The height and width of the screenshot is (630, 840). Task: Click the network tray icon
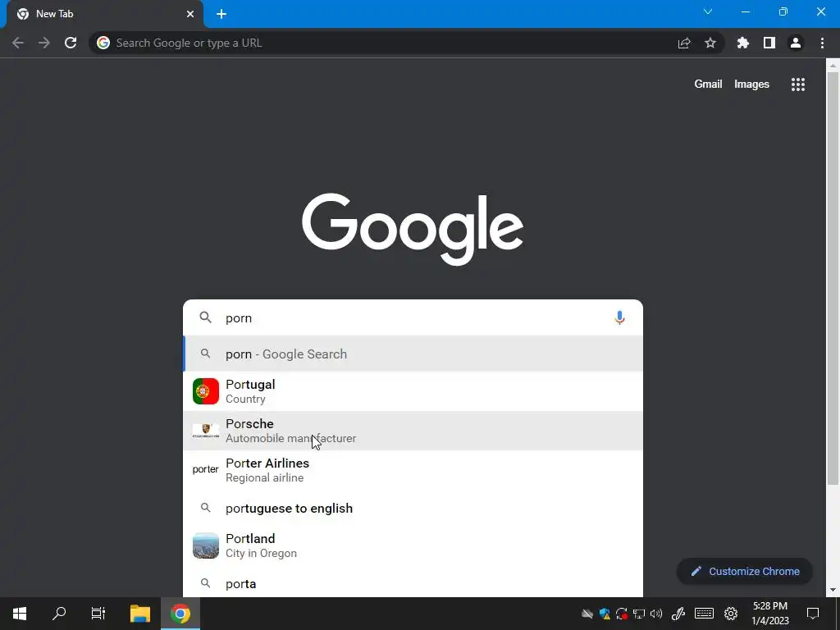tap(639, 614)
